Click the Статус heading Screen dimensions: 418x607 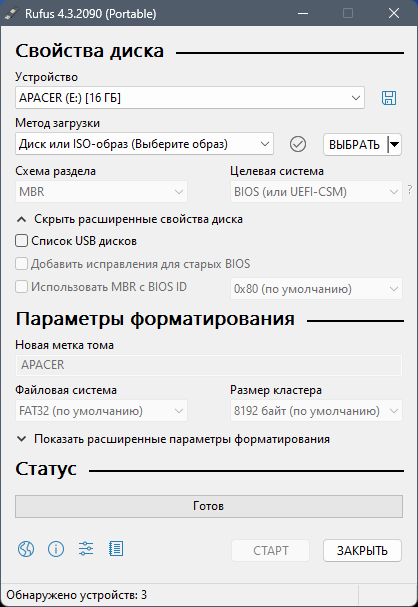pyautogui.click(x=46, y=469)
